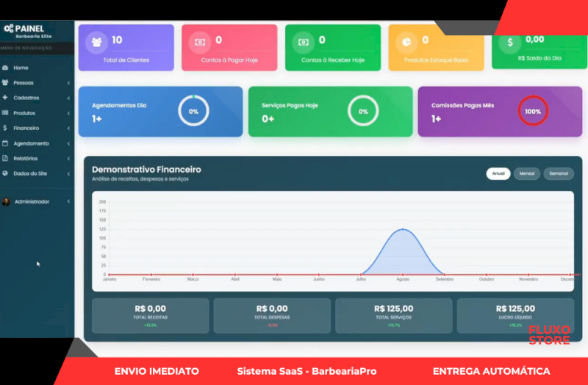Click the Total de Clientes users icon
Image resolution: width=588 pixels, height=385 pixels.
point(96,42)
